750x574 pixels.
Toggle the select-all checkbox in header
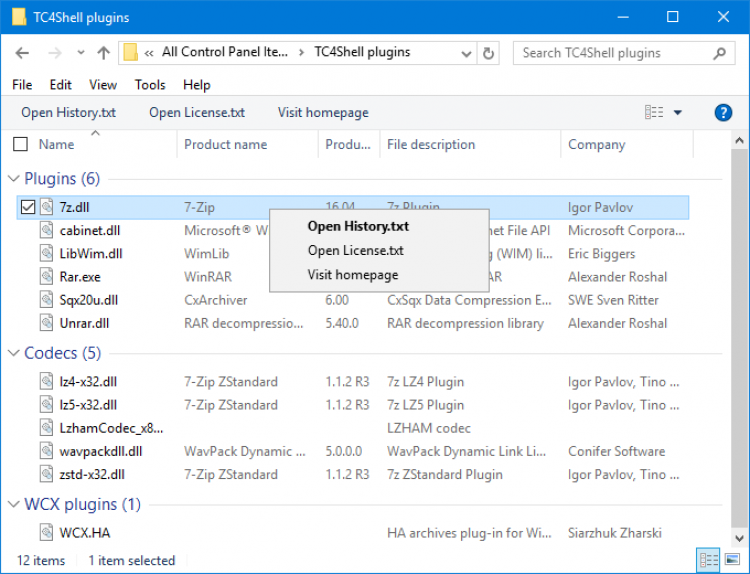point(20,145)
